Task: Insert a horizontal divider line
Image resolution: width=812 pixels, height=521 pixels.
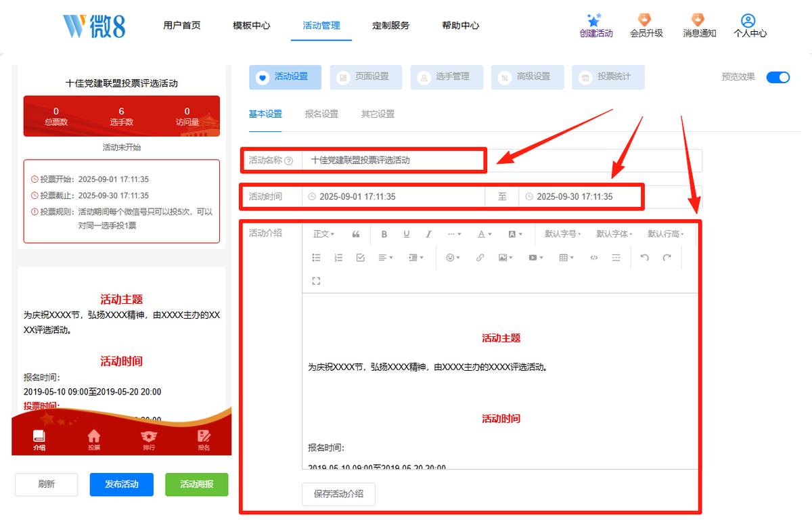Action: pos(616,258)
